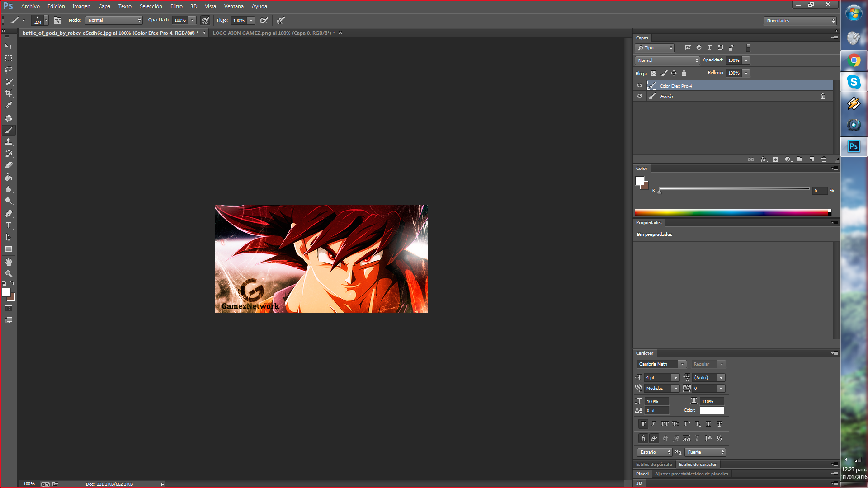This screenshot has height=488, width=868.
Task: Click the text Color white swatch
Action: pyautogui.click(x=712, y=410)
